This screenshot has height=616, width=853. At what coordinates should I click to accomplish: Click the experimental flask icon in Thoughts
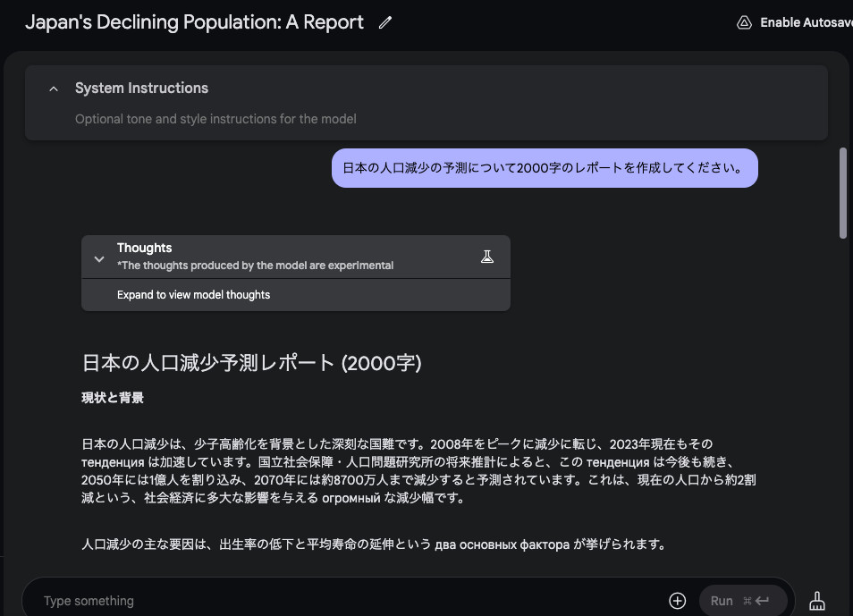(487, 257)
